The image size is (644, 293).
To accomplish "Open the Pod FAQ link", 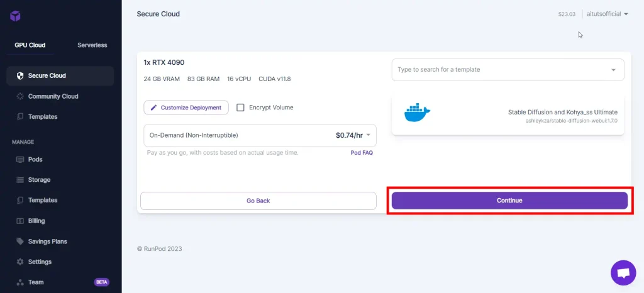I will click(x=362, y=153).
